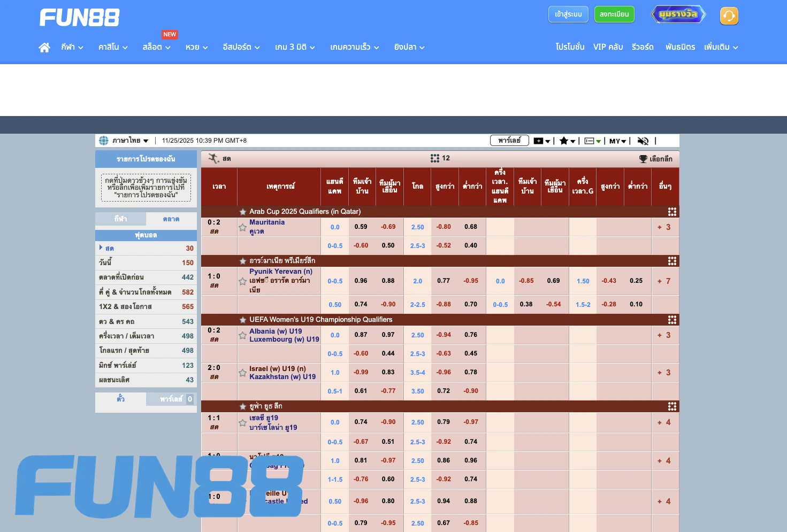Open the customer support headset icon
This screenshot has height=532, width=787.
click(729, 16)
